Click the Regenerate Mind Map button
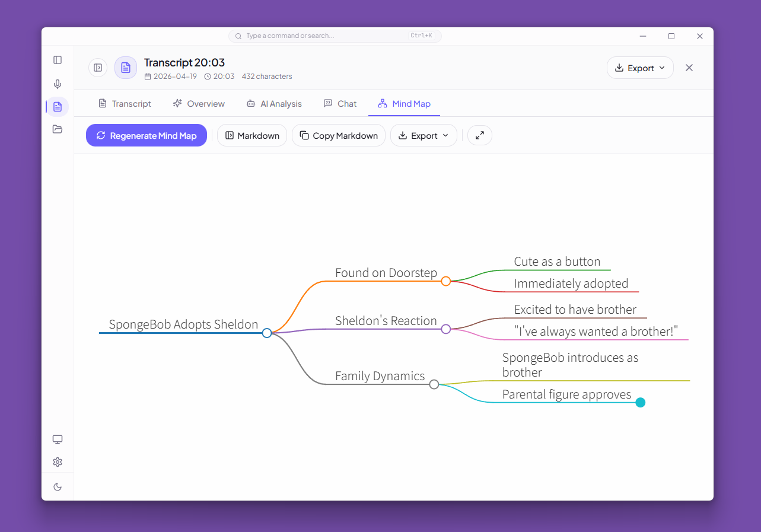Screen dimensions: 761x532 coord(146,135)
